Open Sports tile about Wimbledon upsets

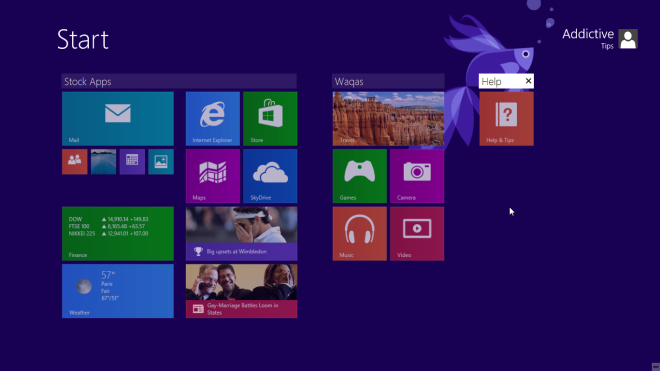241,234
